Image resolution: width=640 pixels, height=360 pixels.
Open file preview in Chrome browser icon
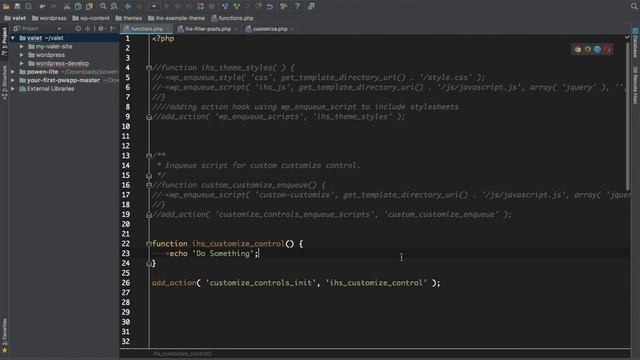pyautogui.click(x=578, y=49)
